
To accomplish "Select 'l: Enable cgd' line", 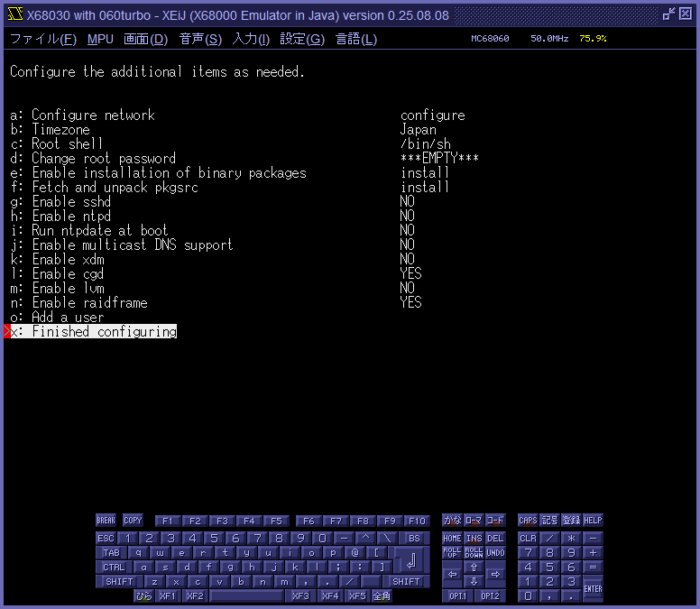I will click(57, 273).
